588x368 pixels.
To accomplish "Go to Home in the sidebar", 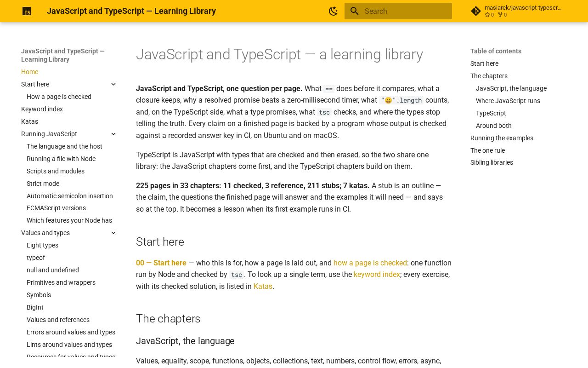I will click(29, 72).
